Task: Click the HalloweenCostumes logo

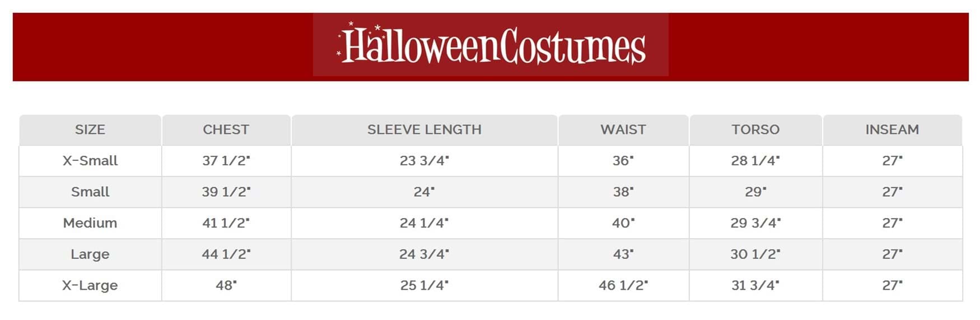Action: click(491, 45)
